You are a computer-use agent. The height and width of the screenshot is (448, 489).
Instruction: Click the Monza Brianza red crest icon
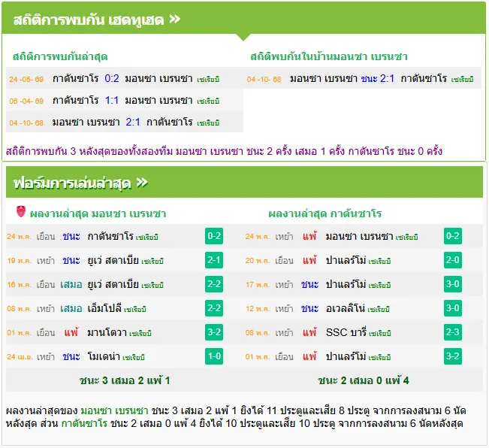pyautogui.click(x=21, y=211)
